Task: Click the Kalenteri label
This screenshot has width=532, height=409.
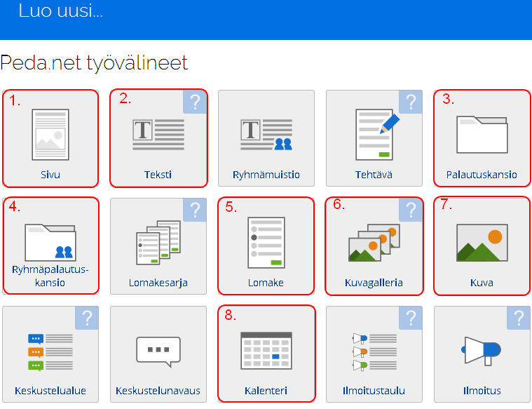Action: tap(266, 391)
